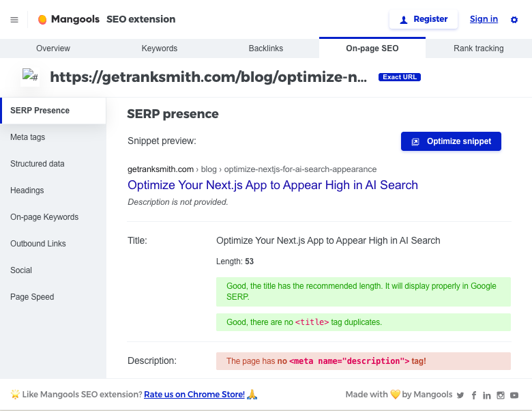This screenshot has height=411, width=532.
Task: Open Structured data sidebar section
Action: point(38,164)
